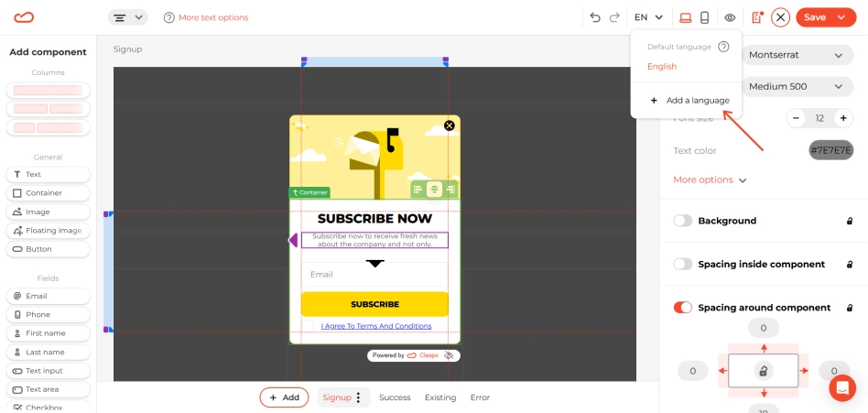Open I Agree To Terms link
The width and height of the screenshot is (868, 413).
click(376, 326)
